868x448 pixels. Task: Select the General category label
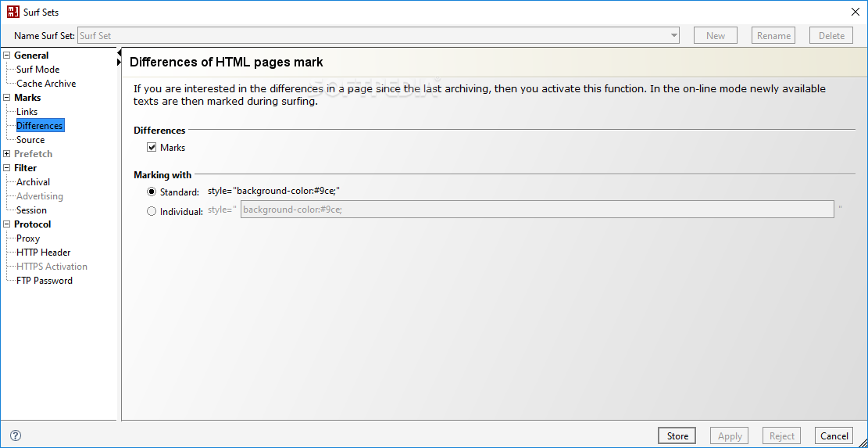tap(31, 56)
